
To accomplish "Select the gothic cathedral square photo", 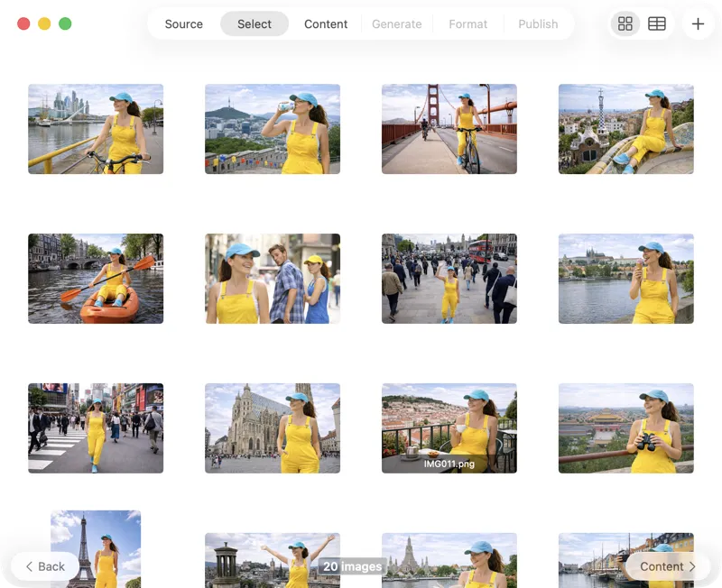I will [x=273, y=427].
